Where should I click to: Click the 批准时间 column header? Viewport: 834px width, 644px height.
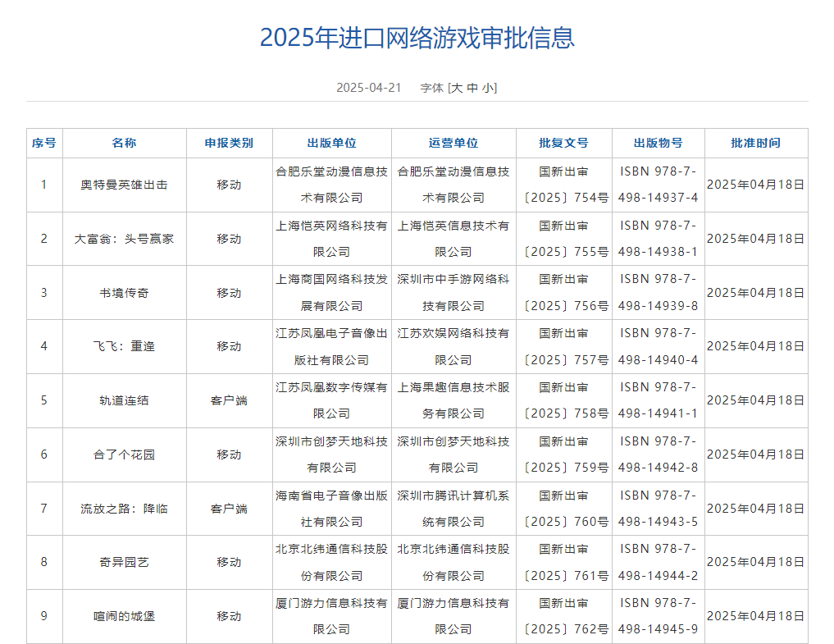click(755, 143)
